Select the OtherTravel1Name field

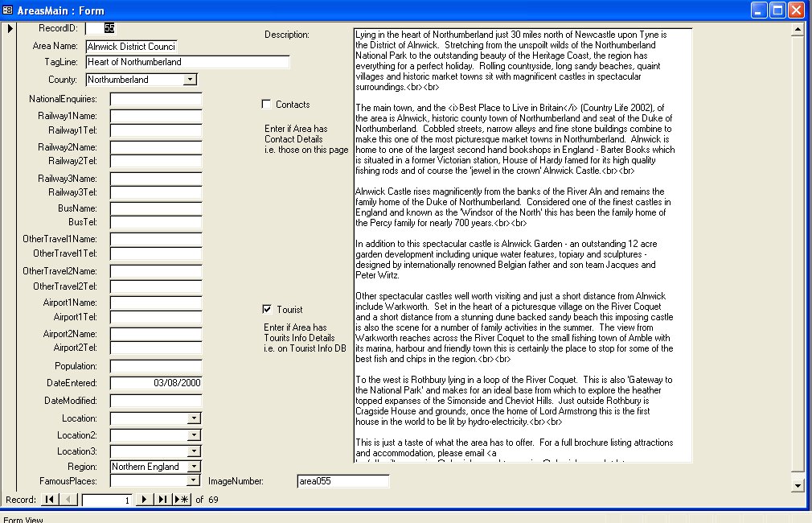(156, 239)
